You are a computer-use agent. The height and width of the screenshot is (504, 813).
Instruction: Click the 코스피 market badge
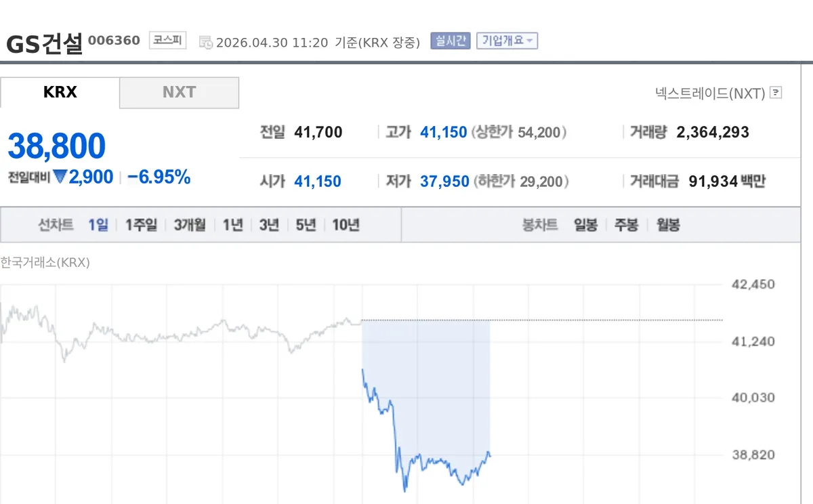tap(167, 40)
